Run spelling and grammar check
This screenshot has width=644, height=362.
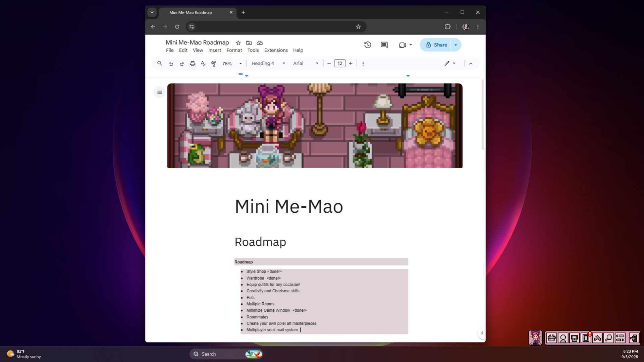click(x=203, y=63)
